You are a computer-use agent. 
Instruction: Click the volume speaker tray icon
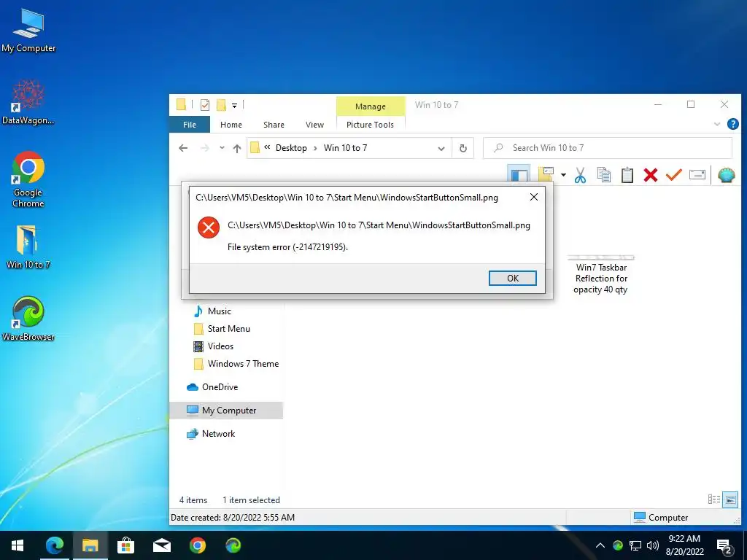click(653, 545)
